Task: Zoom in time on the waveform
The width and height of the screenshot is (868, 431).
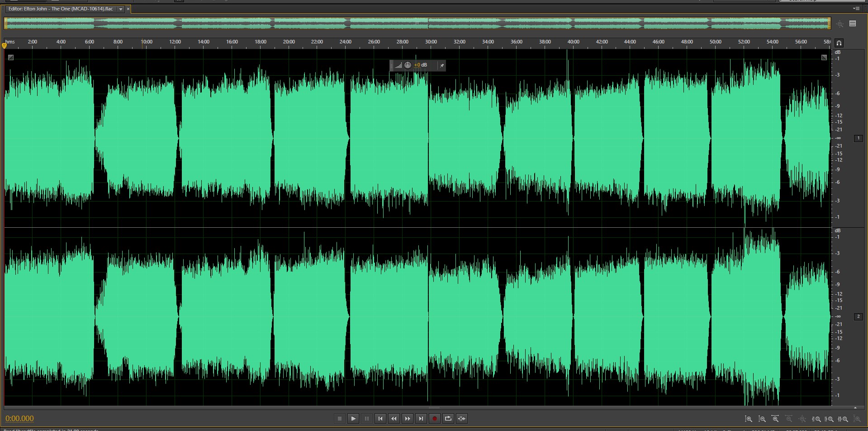Action: (x=775, y=419)
